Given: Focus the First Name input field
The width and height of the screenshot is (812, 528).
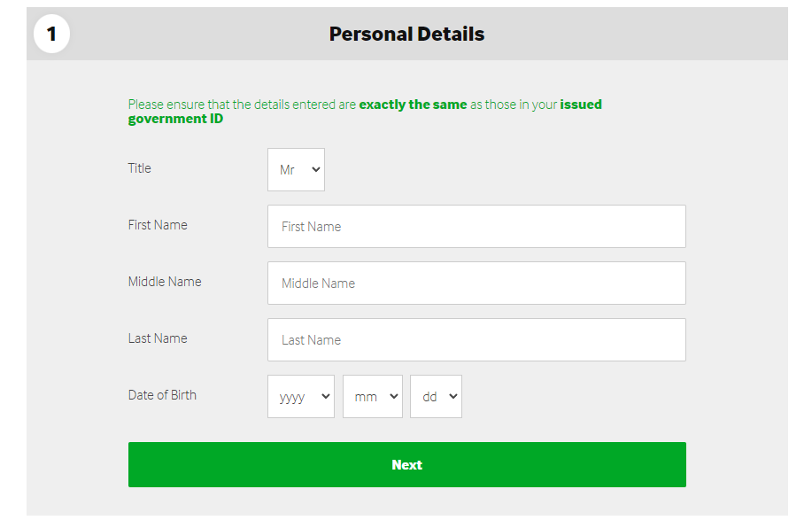Looking at the screenshot, I should tap(476, 227).
